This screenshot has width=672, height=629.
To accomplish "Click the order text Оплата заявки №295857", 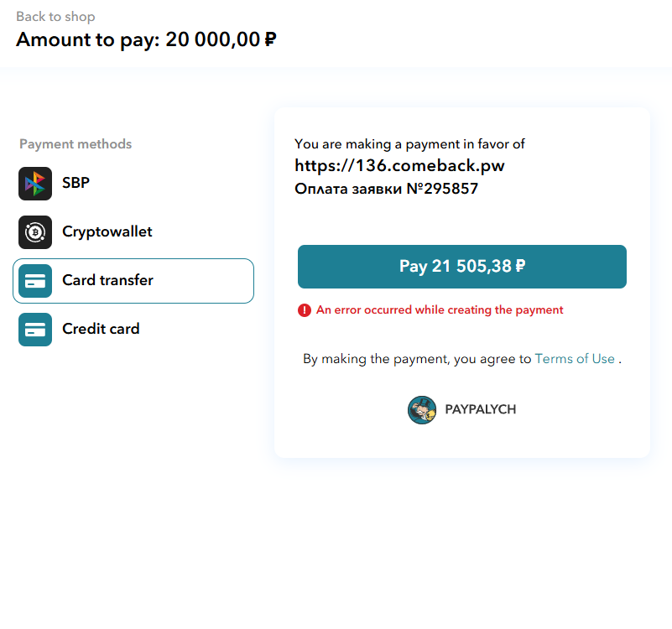I will click(386, 189).
